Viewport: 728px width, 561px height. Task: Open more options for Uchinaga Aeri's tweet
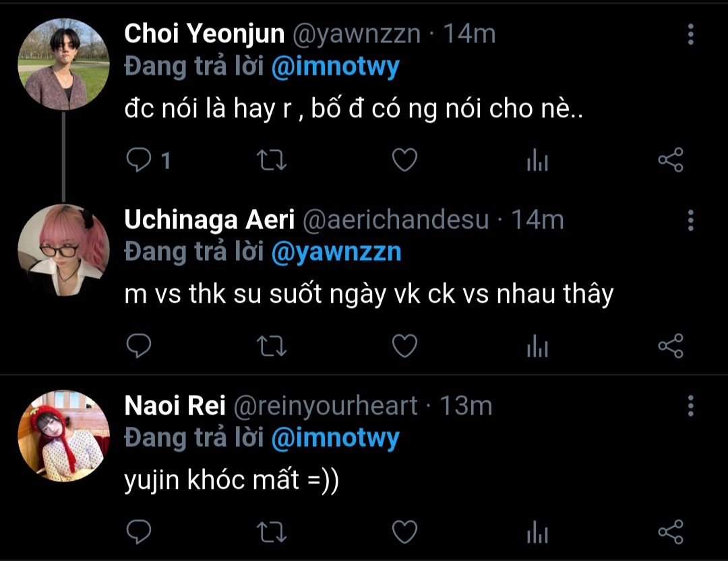point(690,220)
